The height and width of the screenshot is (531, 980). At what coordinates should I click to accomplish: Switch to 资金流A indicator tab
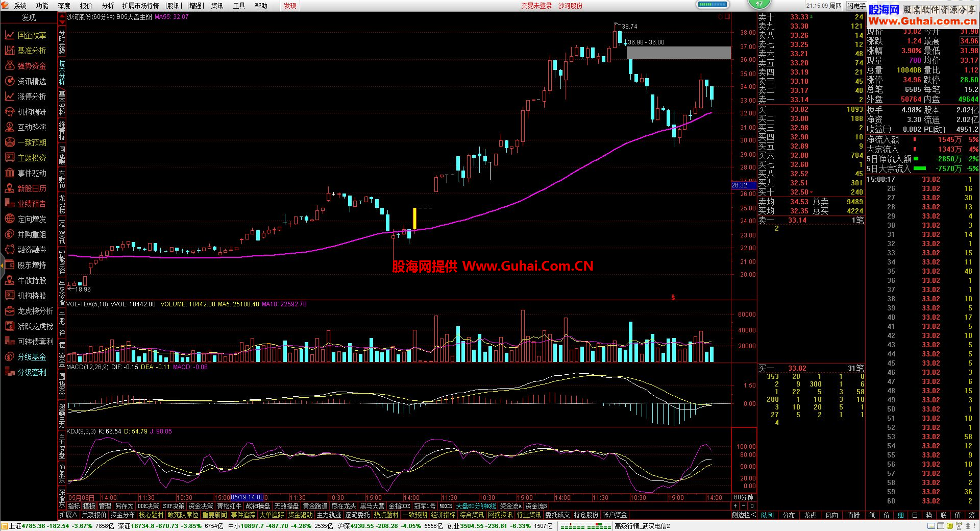point(511,506)
